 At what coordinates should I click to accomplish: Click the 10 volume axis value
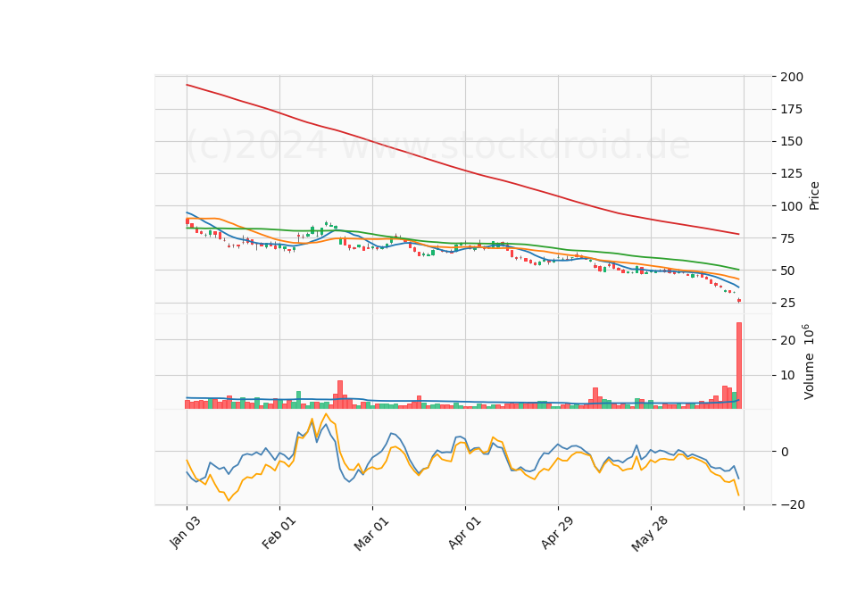coord(787,376)
